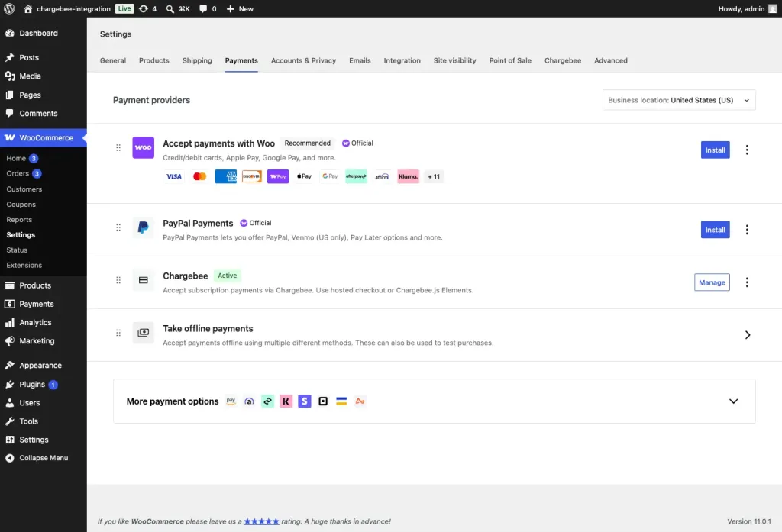The height and width of the screenshot is (532, 782).
Task: Click the purple Stripe S icon
Action: coord(304,401)
